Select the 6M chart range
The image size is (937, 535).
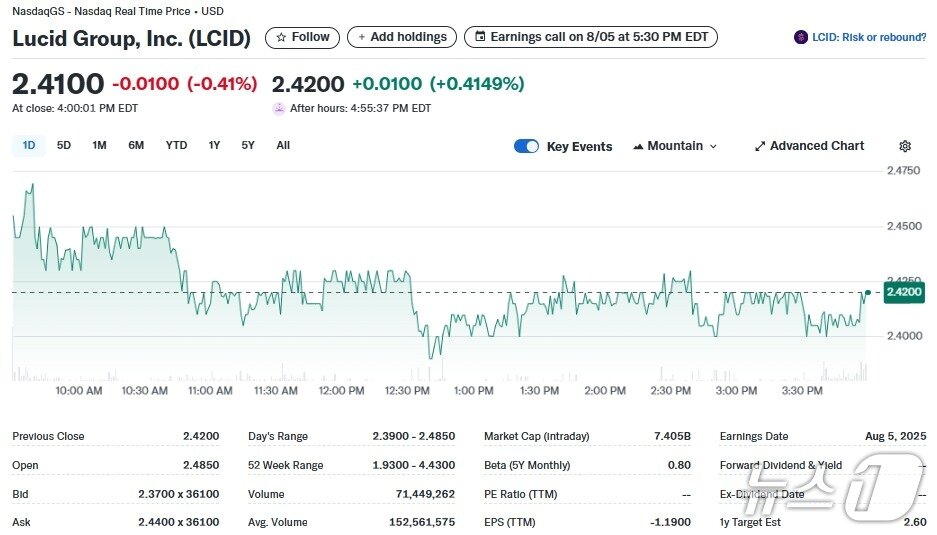tap(136, 145)
